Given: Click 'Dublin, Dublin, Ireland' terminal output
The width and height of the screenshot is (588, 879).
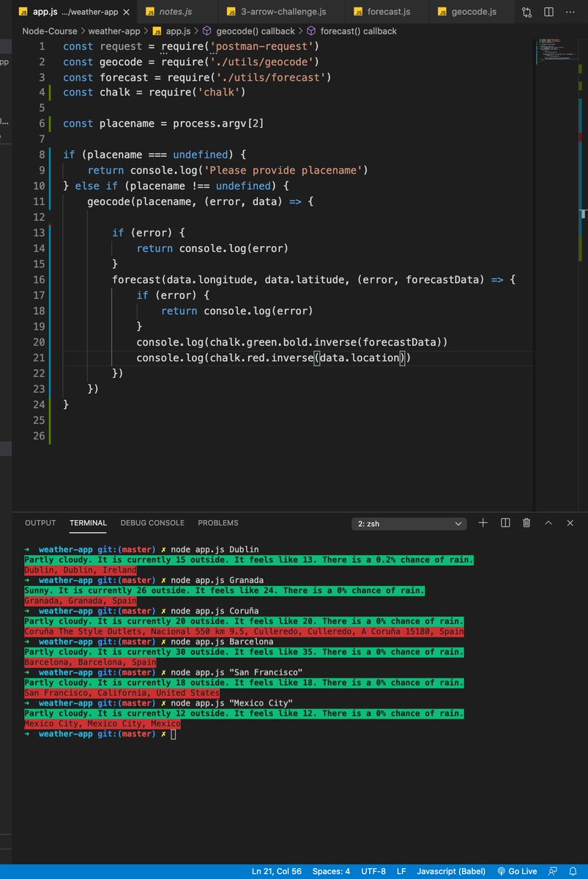Looking at the screenshot, I should tap(81, 570).
